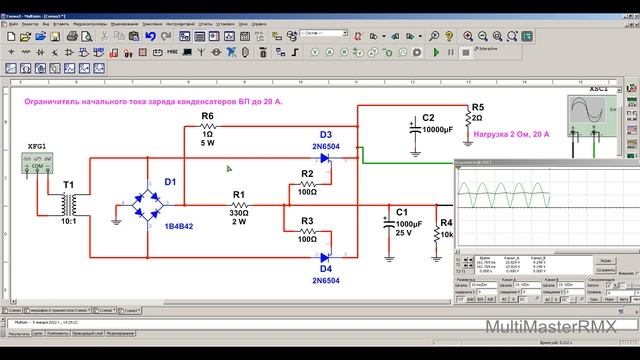Toggle the spreadsheet view icon
Image resolution: width=640 pixels, height=360 pixels.
(x=199, y=36)
